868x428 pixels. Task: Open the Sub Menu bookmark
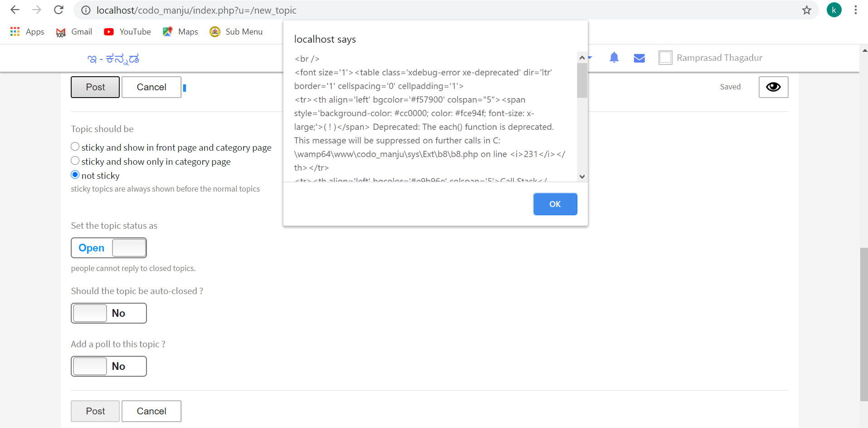click(x=236, y=32)
